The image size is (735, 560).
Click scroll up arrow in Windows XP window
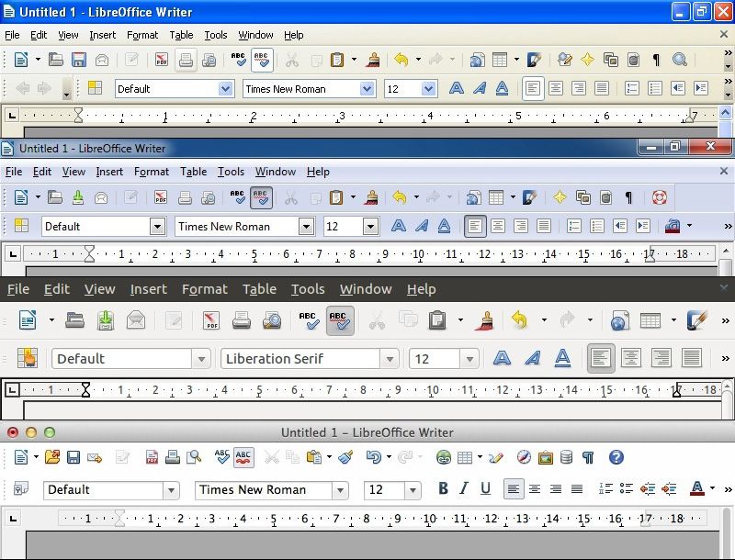pos(725,112)
